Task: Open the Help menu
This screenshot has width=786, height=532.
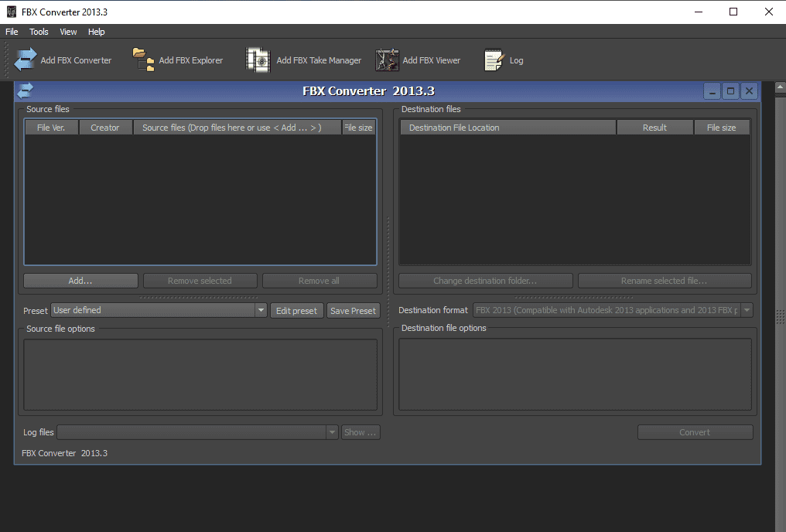Action: (x=96, y=32)
